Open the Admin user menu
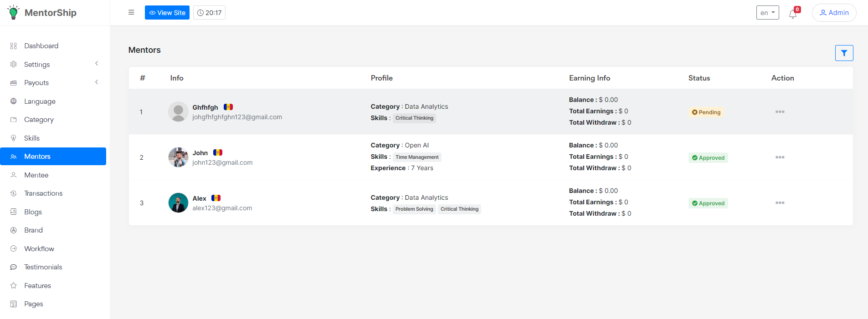 834,13
